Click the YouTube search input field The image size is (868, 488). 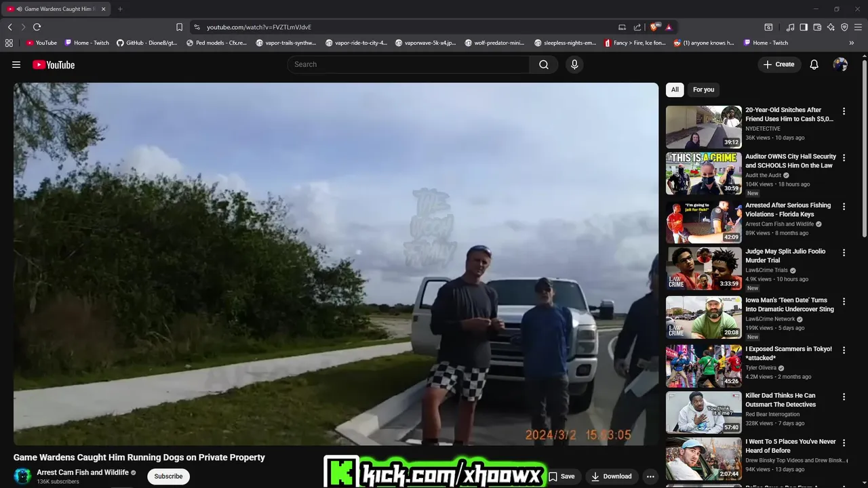tap(408, 64)
